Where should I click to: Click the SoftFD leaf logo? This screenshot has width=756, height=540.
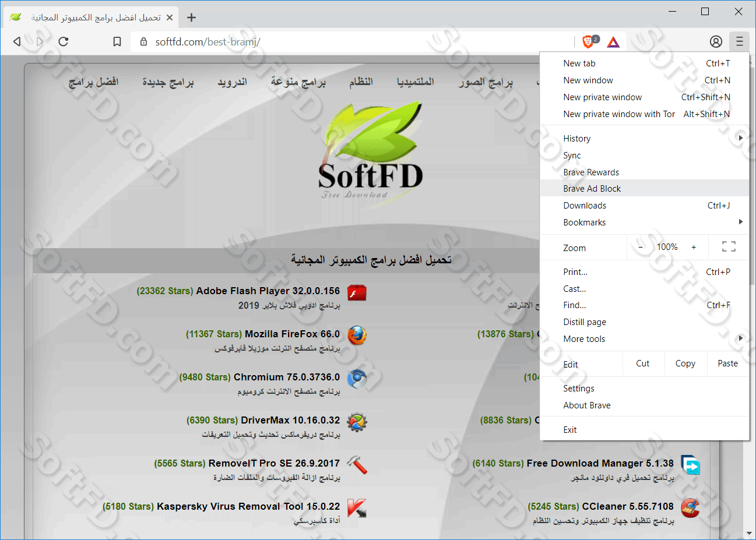click(371, 150)
